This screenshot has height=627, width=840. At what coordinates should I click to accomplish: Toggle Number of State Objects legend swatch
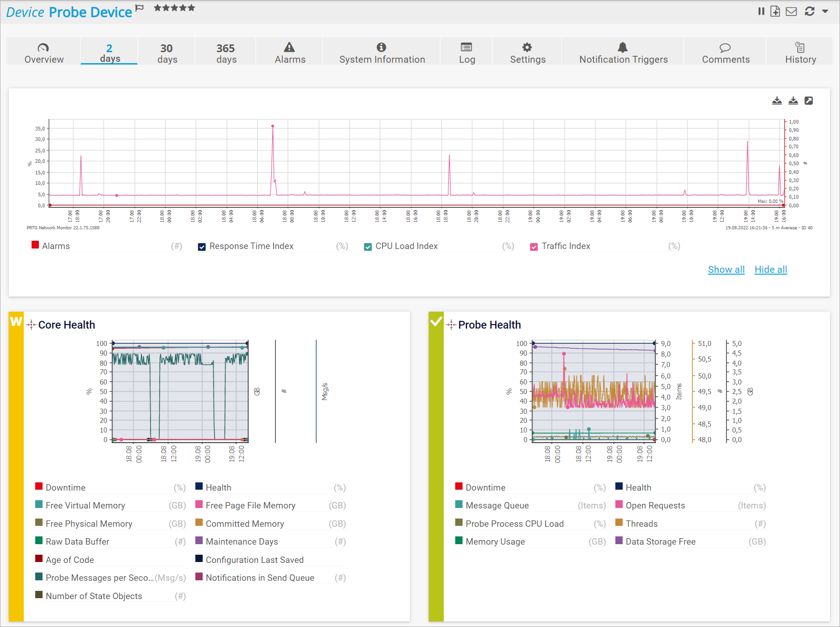pos(39,595)
